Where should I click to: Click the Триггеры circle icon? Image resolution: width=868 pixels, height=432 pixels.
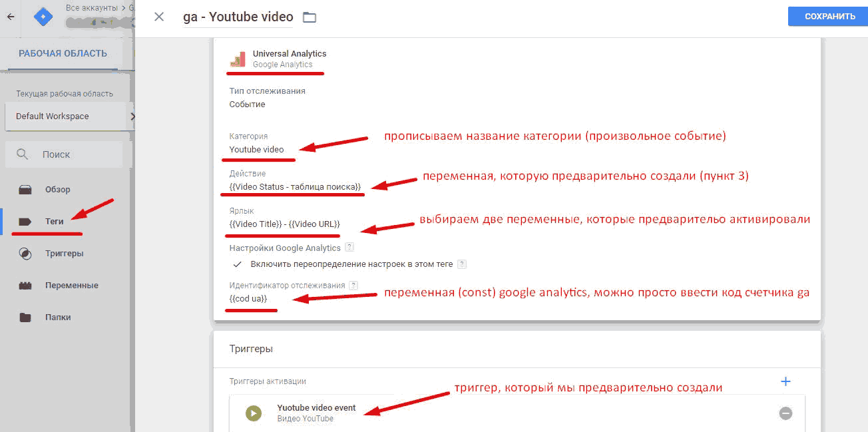(25, 254)
